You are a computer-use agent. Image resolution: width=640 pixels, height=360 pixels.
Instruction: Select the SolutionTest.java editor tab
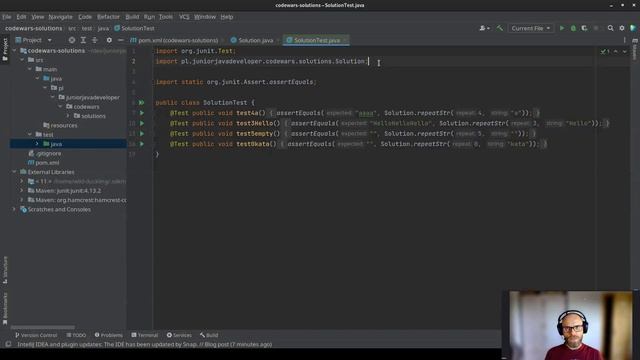[x=317, y=40]
